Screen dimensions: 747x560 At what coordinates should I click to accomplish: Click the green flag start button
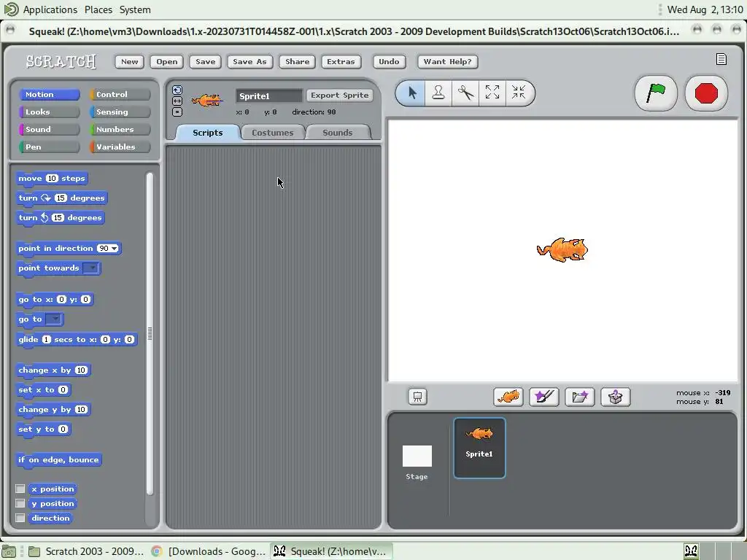[656, 93]
